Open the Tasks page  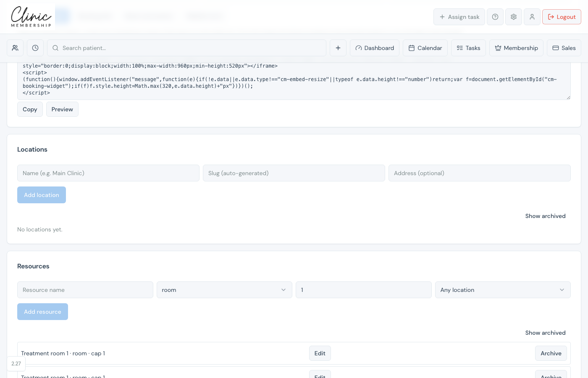pyautogui.click(x=468, y=48)
